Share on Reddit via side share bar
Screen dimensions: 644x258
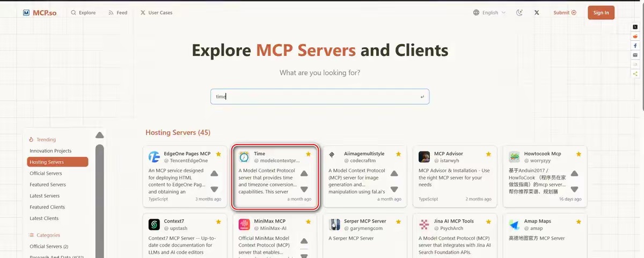click(x=635, y=36)
